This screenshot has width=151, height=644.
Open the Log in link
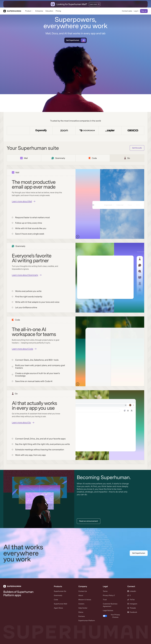click(136, 11)
